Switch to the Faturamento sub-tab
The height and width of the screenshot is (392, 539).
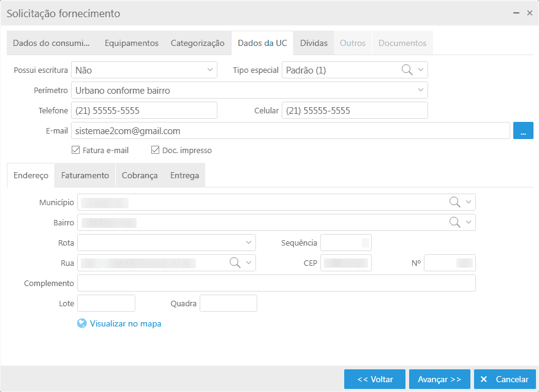pyautogui.click(x=85, y=175)
